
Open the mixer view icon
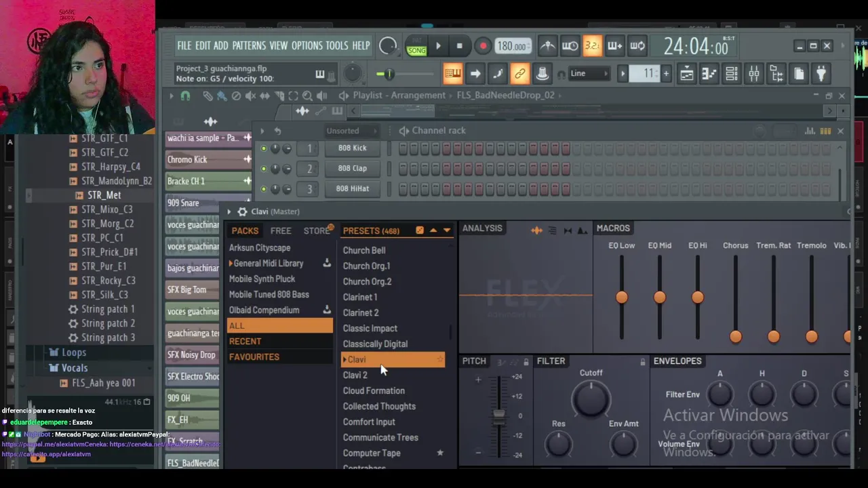coord(754,73)
